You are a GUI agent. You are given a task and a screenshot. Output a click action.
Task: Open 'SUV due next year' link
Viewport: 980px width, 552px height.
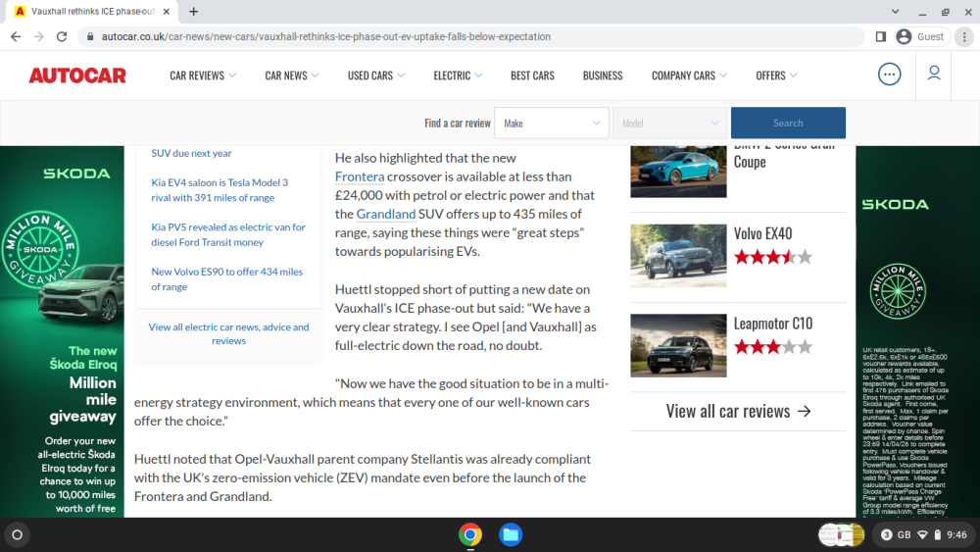(191, 153)
